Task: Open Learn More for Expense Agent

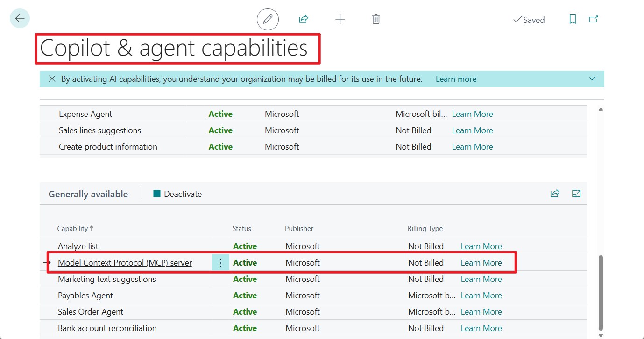Action: (472, 114)
